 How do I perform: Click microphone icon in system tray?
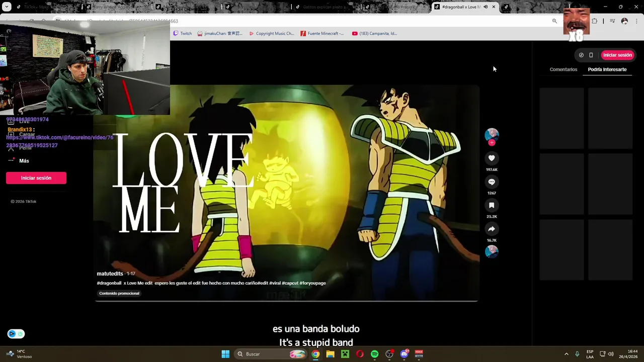[577, 354]
